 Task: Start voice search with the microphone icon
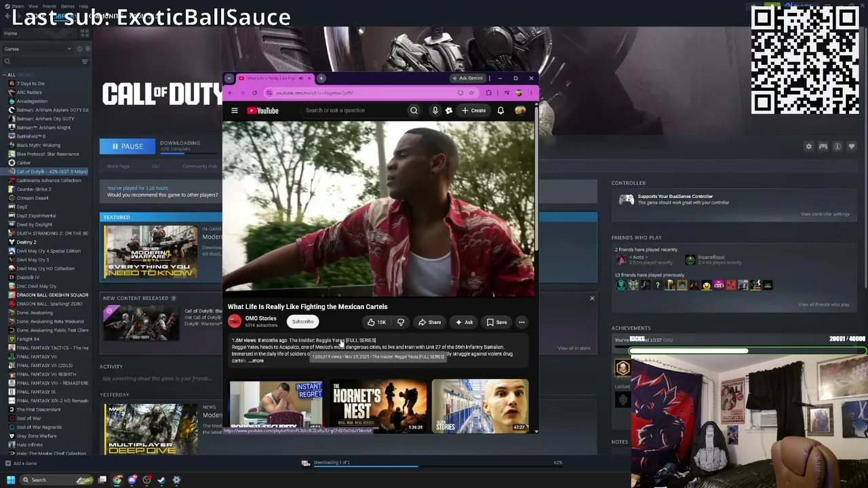pyautogui.click(x=435, y=110)
